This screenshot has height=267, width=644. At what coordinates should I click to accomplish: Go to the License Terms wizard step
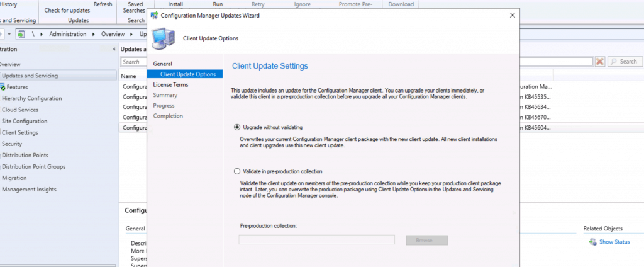(170, 85)
